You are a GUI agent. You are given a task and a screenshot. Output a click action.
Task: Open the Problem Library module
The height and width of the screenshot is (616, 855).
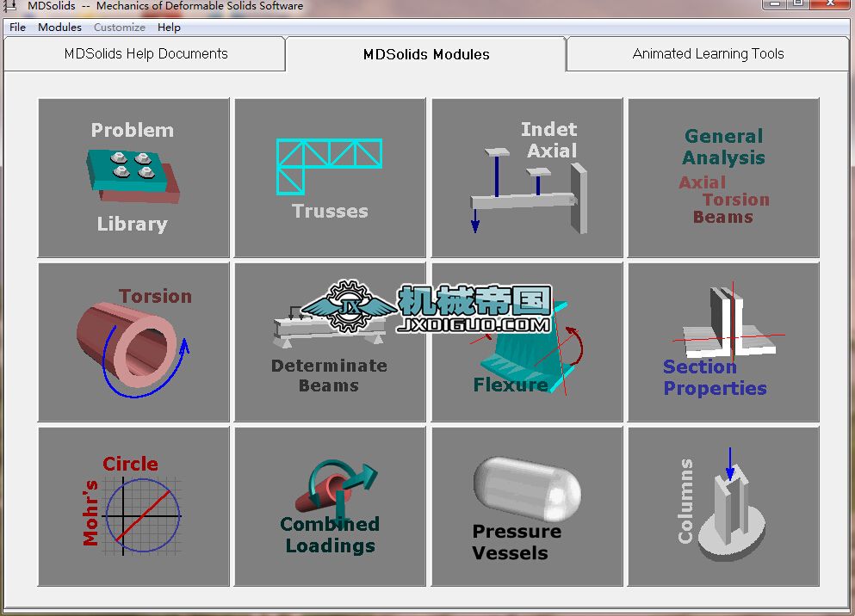click(x=133, y=177)
